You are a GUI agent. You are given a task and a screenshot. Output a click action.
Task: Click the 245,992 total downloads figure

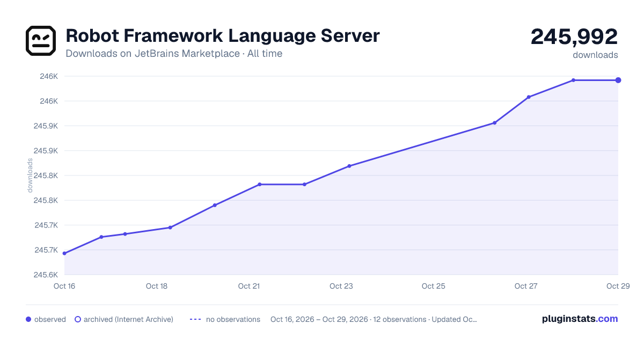pos(574,37)
